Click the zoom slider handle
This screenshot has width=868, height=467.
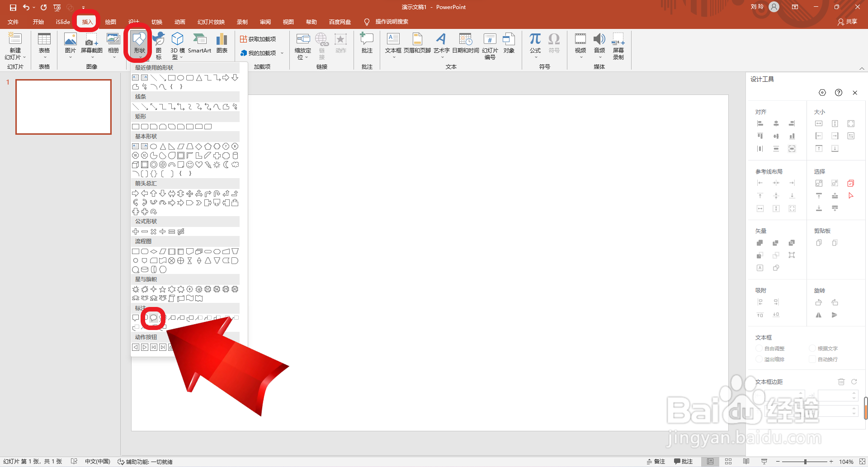[805, 462]
